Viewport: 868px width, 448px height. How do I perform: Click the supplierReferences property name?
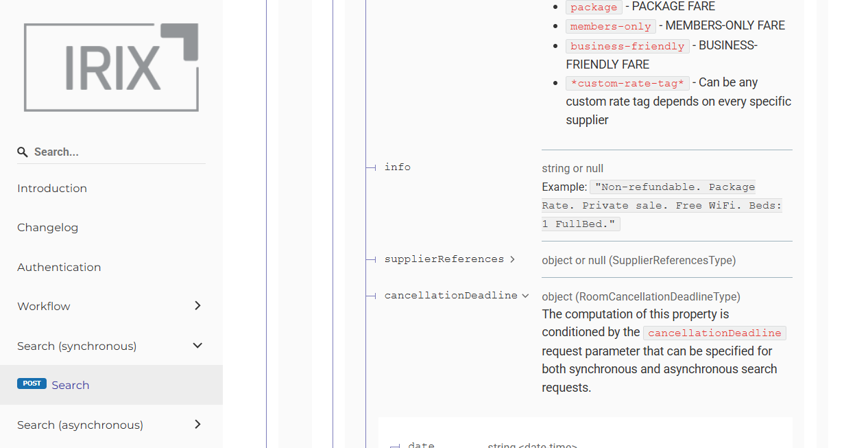[444, 259]
